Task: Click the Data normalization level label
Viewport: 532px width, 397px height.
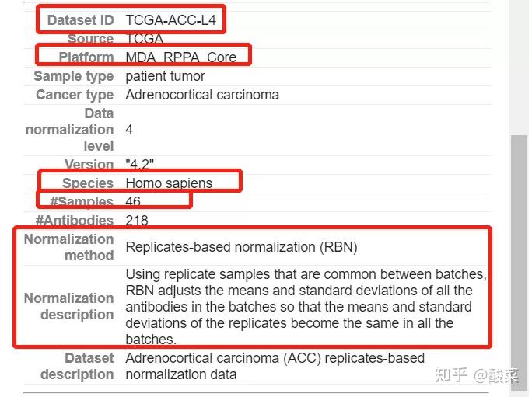Action: (70, 130)
